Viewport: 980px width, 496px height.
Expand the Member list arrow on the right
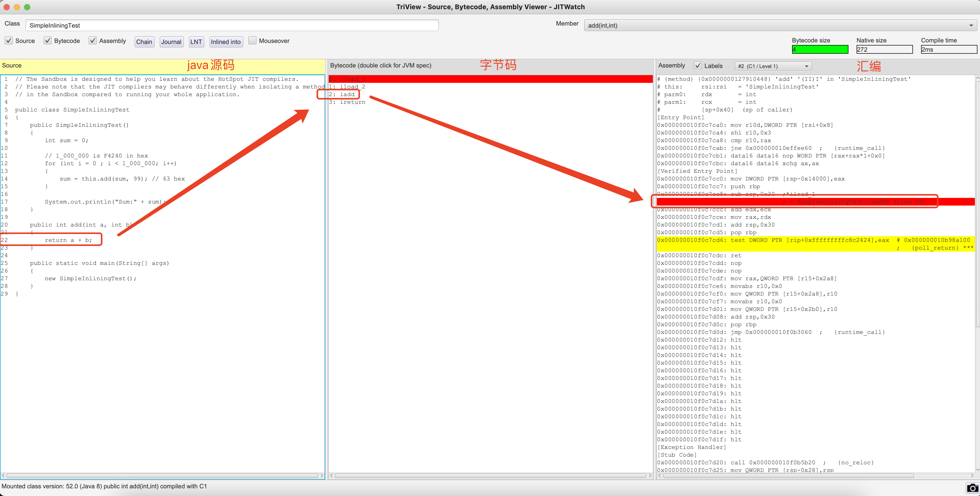[x=971, y=25]
